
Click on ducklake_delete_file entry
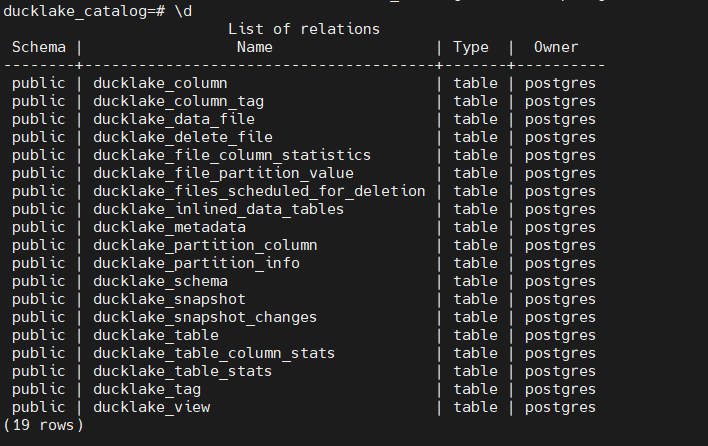[182, 137]
